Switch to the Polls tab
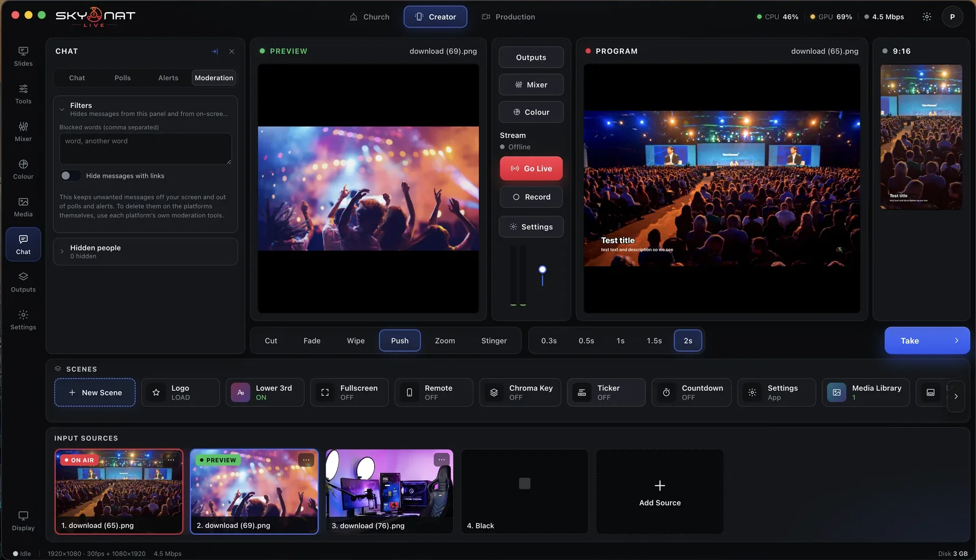Image resolution: width=976 pixels, height=560 pixels. point(123,78)
